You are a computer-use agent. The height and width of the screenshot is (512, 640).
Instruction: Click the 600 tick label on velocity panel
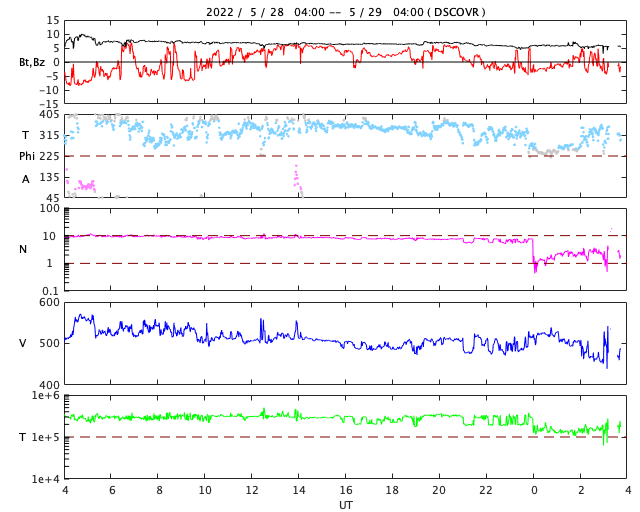(49, 303)
